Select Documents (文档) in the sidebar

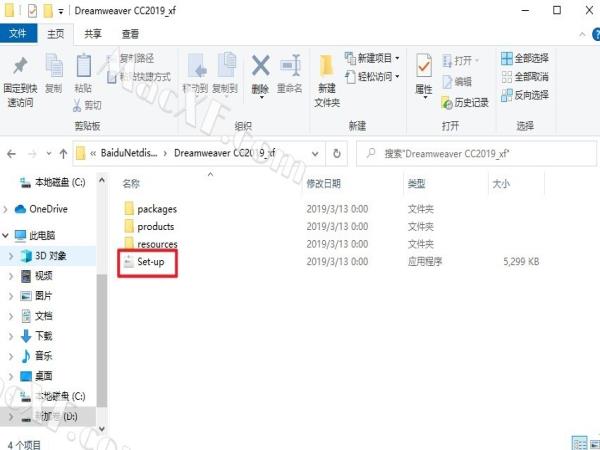[36, 316]
